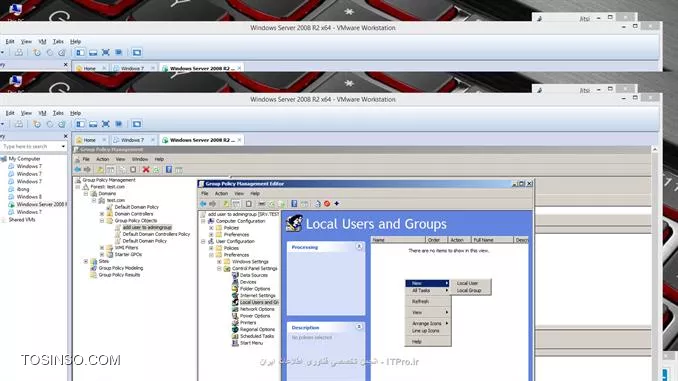
Task: Click the red X delete icon in Group Policy Management toolbar
Action: point(146,170)
